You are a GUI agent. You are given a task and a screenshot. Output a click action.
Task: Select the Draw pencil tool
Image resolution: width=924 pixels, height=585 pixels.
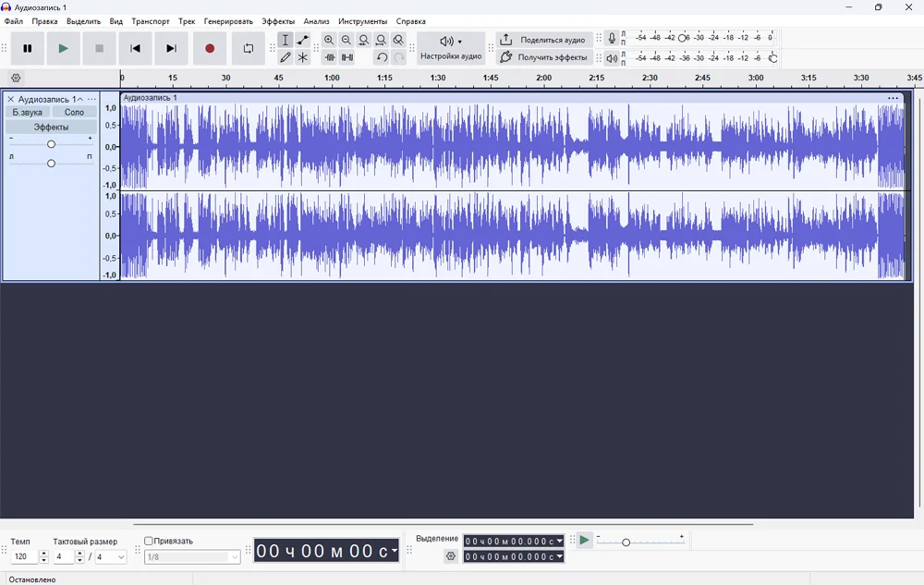pyautogui.click(x=286, y=57)
